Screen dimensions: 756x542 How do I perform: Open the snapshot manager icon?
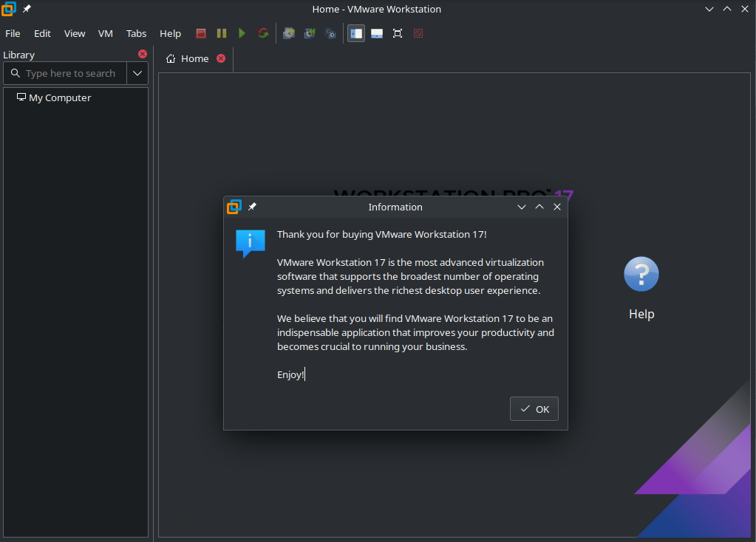pos(330,33)
